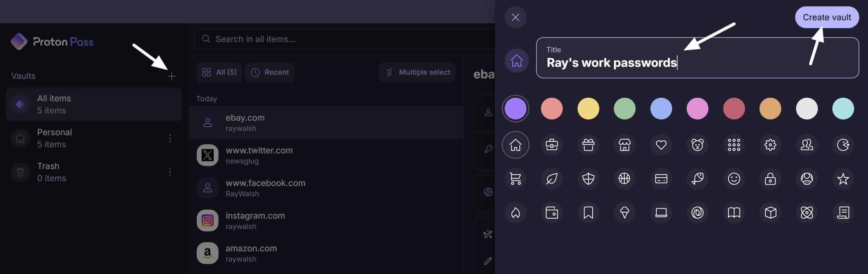
Task: Pick the padlock vault icon
Action: (770, 178)
